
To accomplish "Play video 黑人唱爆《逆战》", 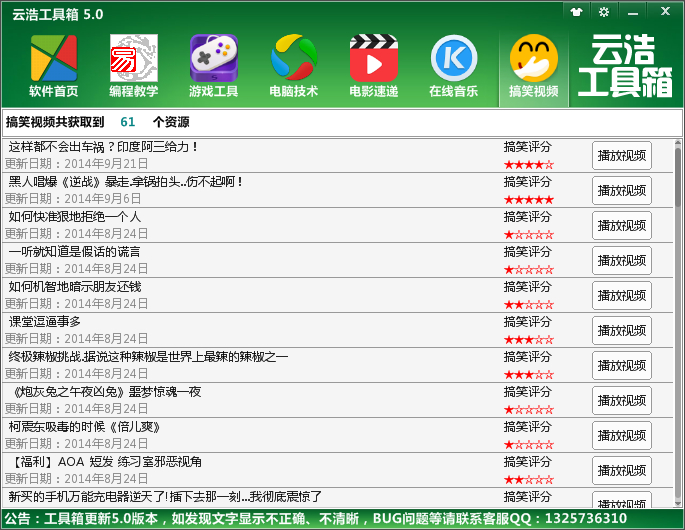I will click(x=622, y=191).
